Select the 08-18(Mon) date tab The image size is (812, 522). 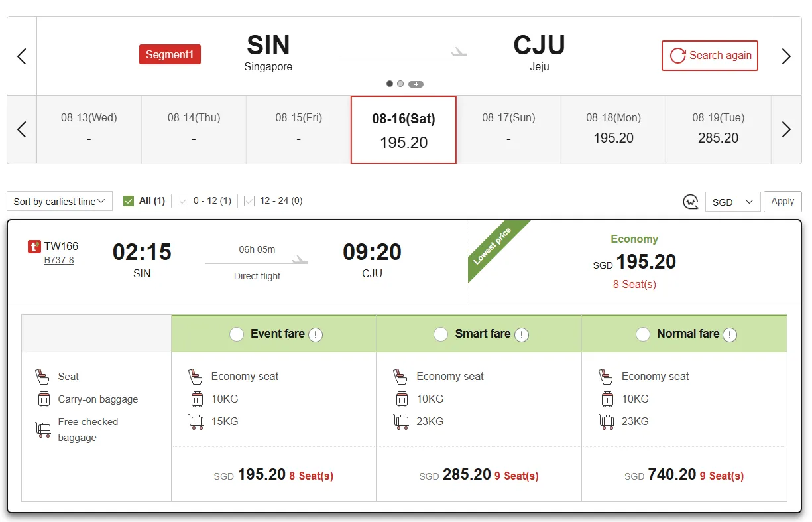point(613,129)
